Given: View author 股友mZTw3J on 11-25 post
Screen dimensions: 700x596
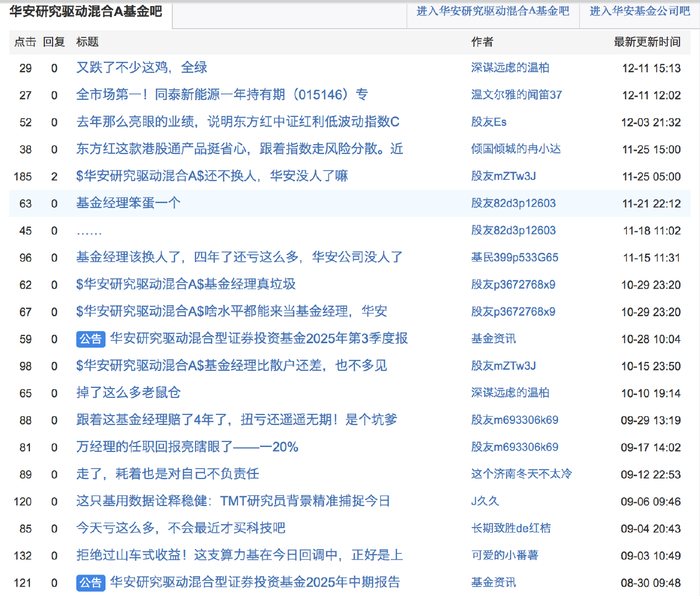Looking at the screenshot, I should 504,176.
